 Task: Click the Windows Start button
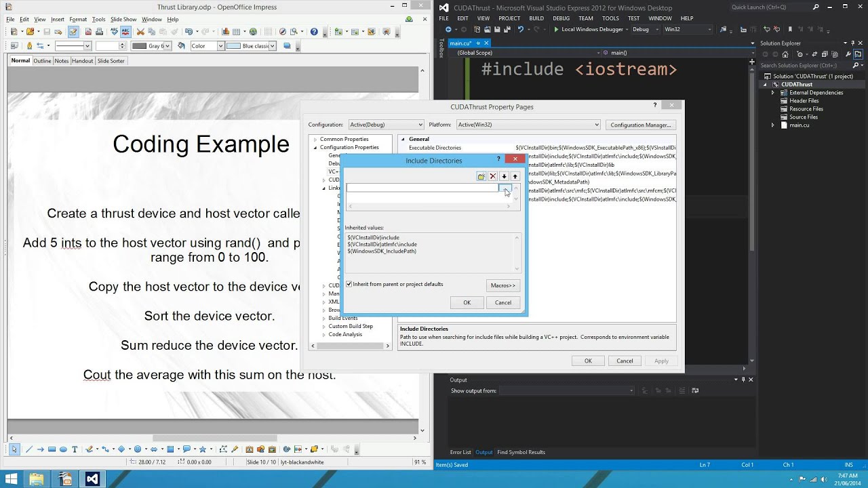[12, 479]
